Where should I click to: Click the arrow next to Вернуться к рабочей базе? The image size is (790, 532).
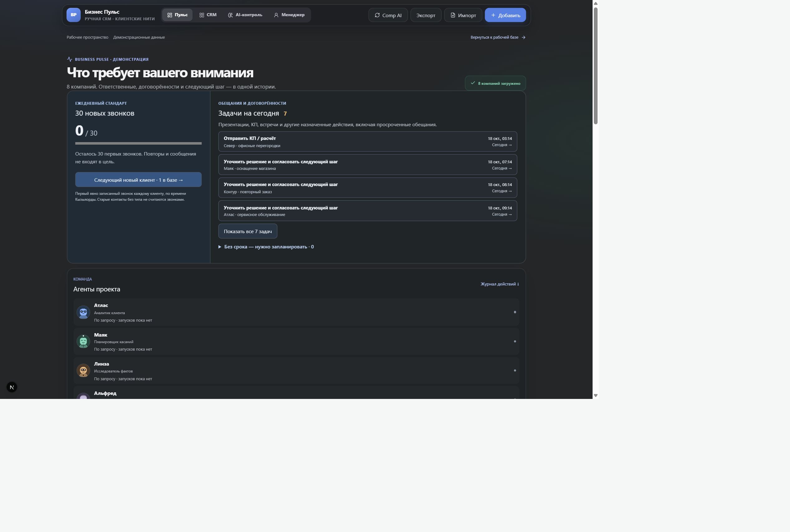[x=524, y=37]
